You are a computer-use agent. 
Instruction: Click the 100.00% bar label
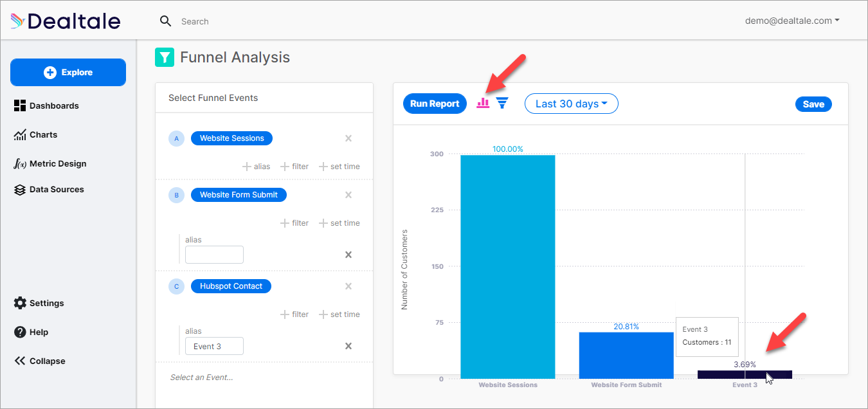(508, 149)
